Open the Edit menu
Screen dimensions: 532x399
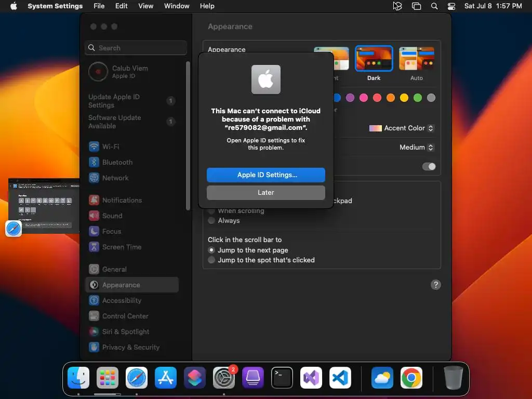121,6
